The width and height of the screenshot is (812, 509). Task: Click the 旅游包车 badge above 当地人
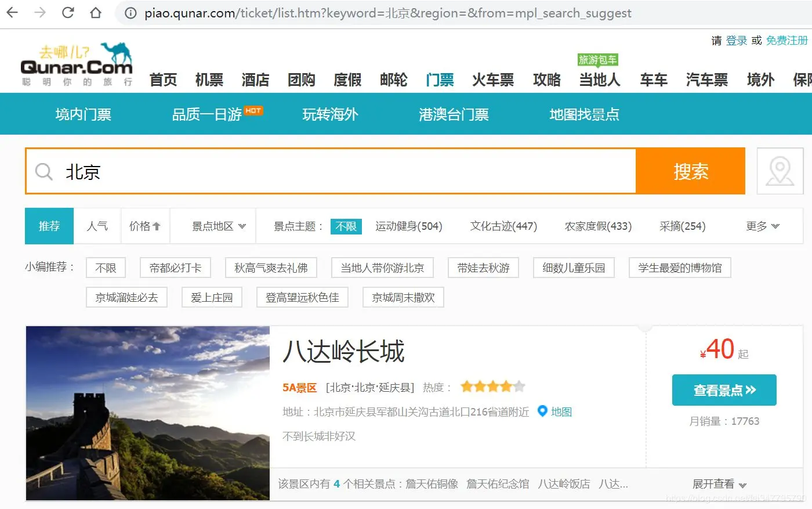(x=599, y=59)
